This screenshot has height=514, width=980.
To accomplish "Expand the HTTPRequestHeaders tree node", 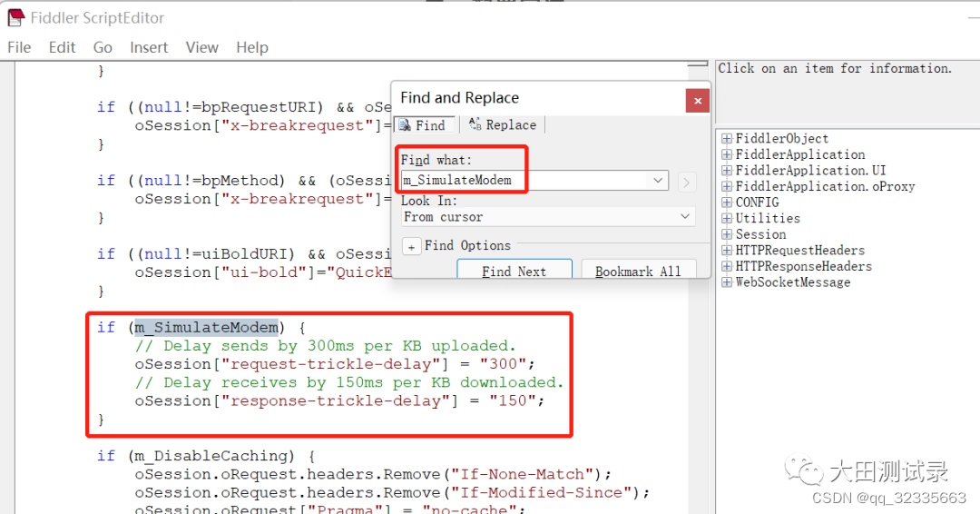I will (x=726, y=250).
